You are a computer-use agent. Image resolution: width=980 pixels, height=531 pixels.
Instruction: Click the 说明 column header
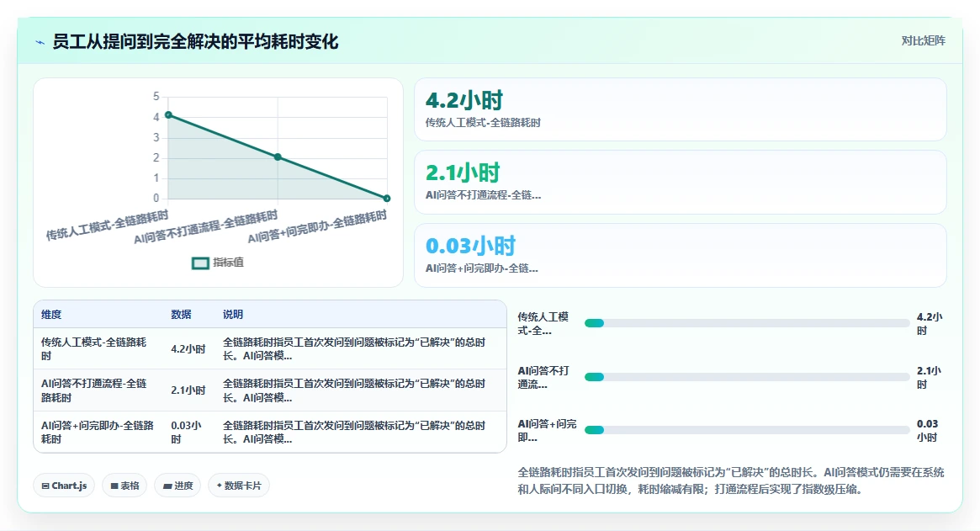[233, 315]
